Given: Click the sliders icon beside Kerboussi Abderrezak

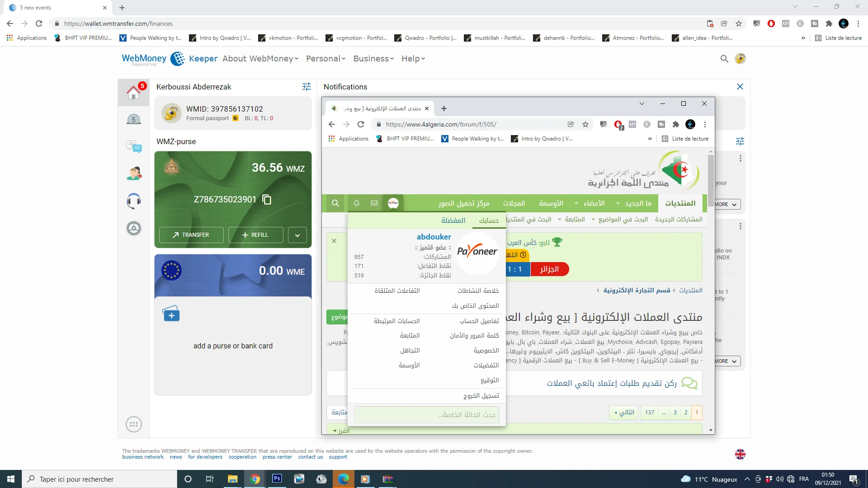Looking at the screenshot, I should [x=307, y=86].
